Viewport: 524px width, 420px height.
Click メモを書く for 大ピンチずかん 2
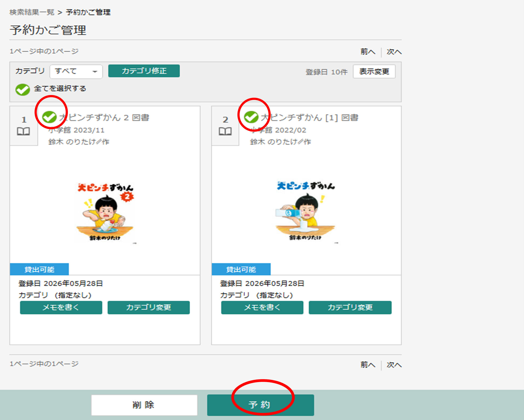click(x=61, y=307)
